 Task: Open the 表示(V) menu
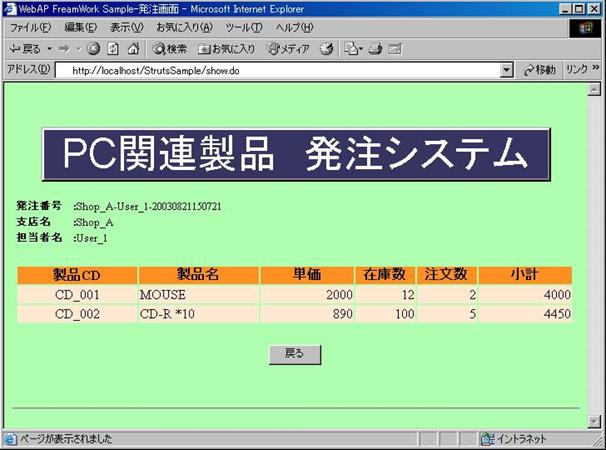[126, 27]
